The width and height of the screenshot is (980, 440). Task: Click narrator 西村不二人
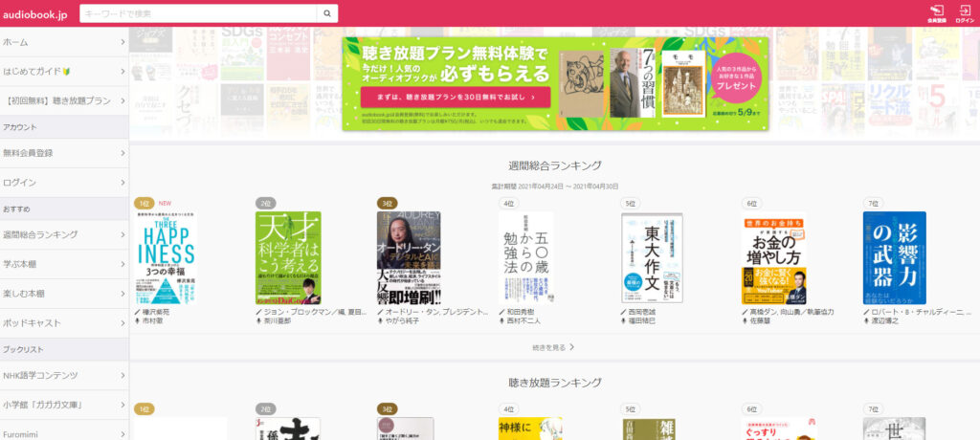coord(523,321)
